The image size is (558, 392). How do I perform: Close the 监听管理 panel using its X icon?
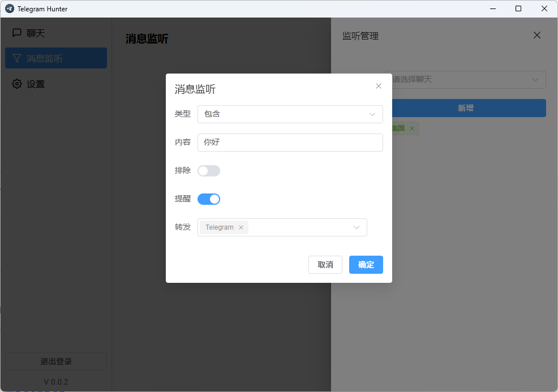click(x=536, y=35)
